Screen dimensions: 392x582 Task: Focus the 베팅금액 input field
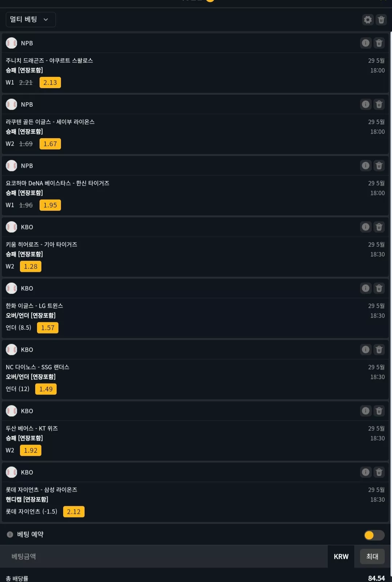point(164,556)
